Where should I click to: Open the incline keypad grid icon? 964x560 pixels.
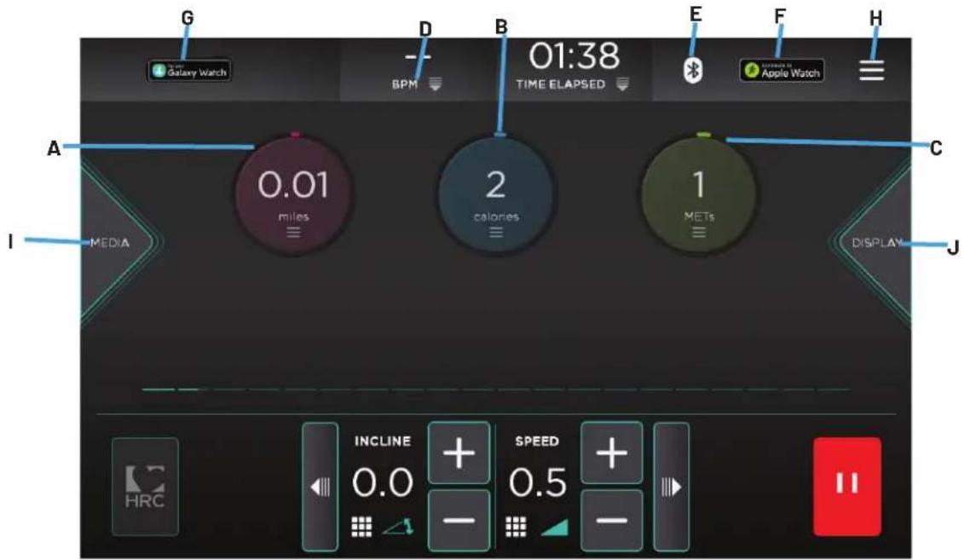pyautogui.click(x=361, y=527)
